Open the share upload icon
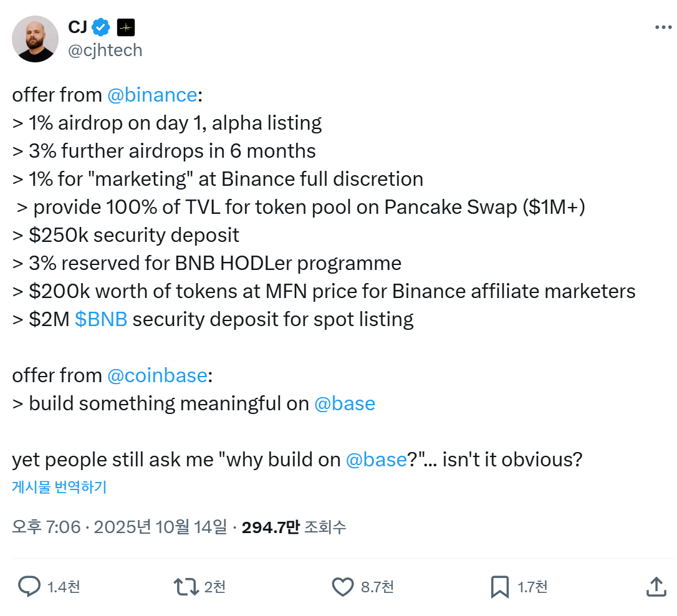Screen dimensions: 677x616 (x=655, y=587)
